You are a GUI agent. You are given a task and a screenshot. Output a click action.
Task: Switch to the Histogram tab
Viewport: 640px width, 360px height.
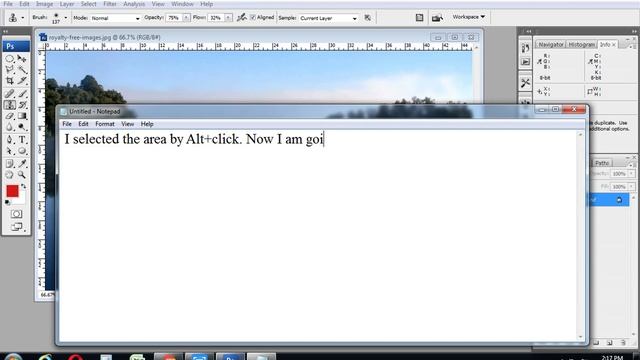pos(581,44)
